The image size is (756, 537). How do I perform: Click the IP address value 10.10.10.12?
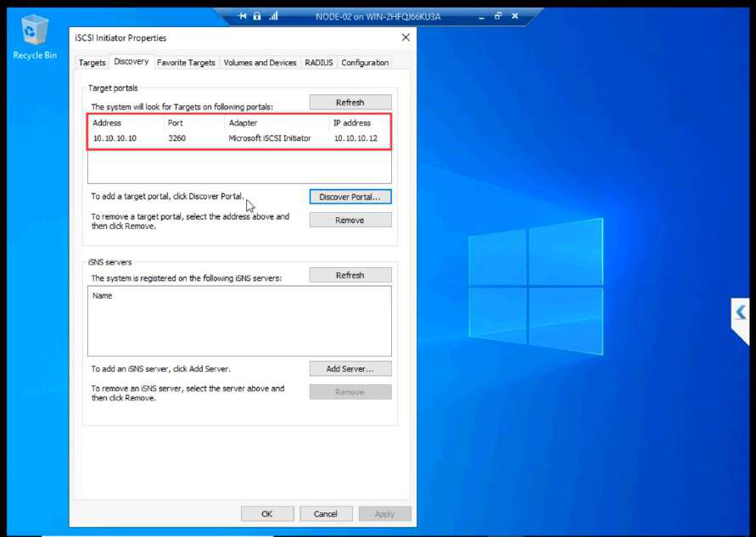356,138
